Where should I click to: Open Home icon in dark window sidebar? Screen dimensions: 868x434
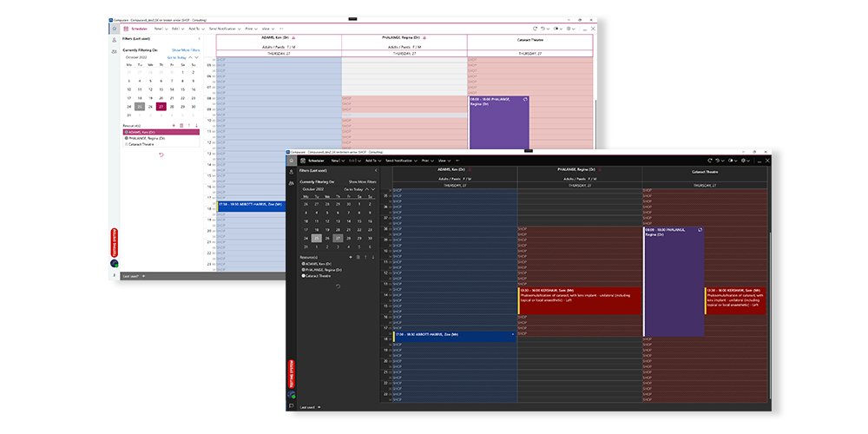[x=292, y=161]
